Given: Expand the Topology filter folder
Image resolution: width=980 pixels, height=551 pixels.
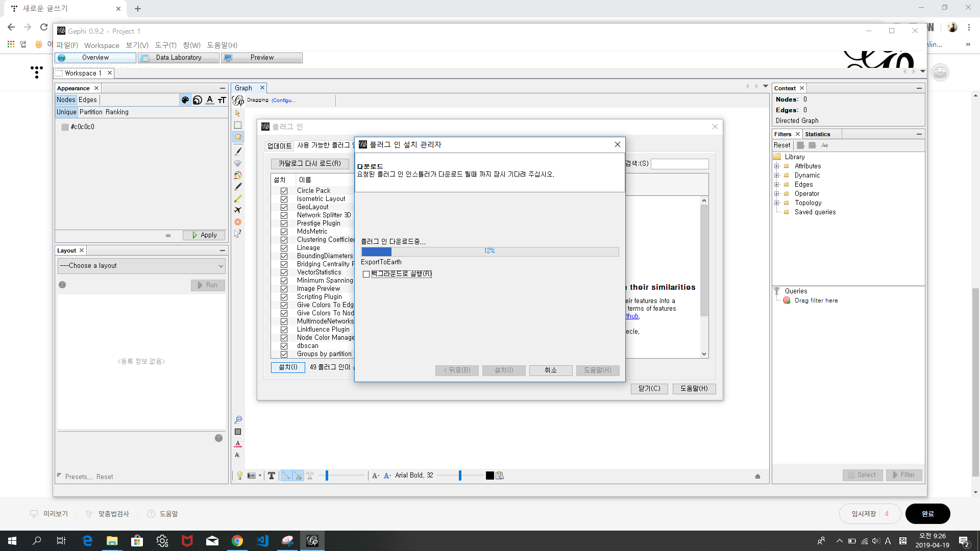Looking at the screenshot, I should click(x=777, y=203).
